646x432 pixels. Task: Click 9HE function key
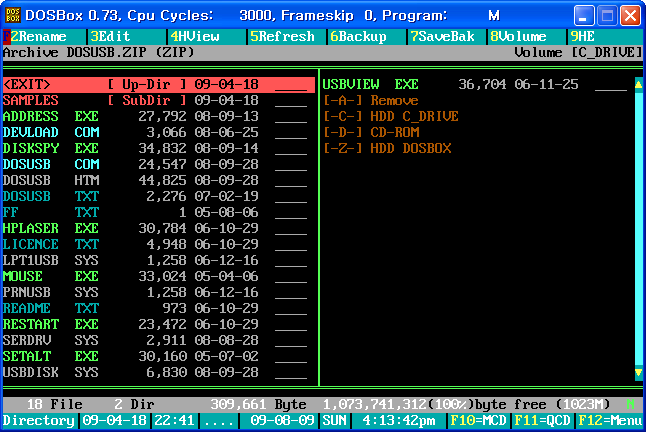click(x=582, y=37)
